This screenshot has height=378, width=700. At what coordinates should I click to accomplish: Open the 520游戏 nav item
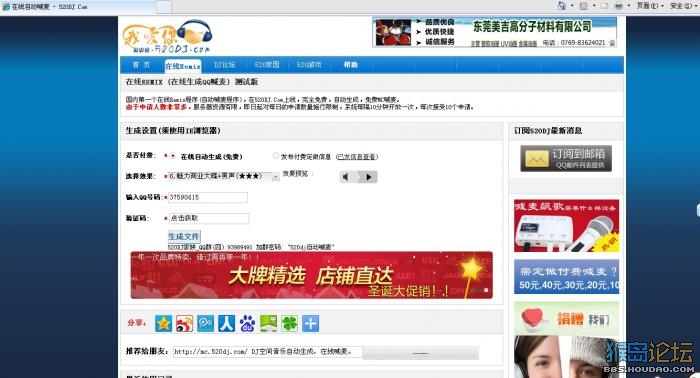[x=309, y=65]
